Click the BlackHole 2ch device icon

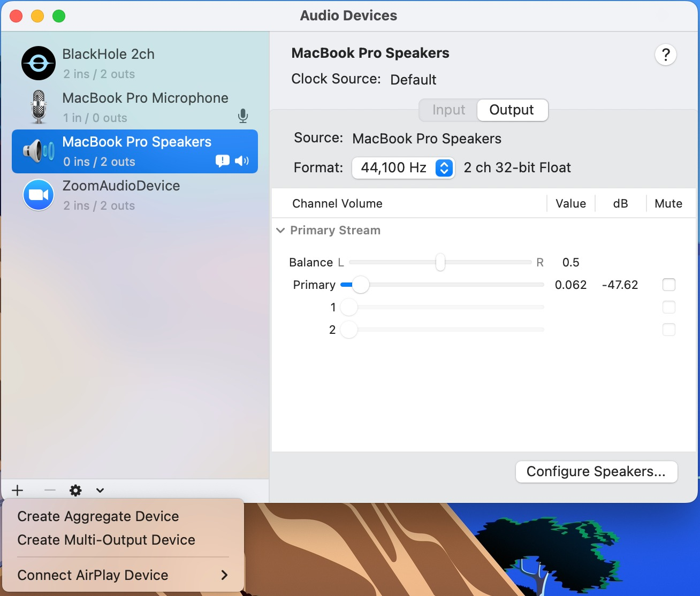pyautogui.click(x=39, y=63)
